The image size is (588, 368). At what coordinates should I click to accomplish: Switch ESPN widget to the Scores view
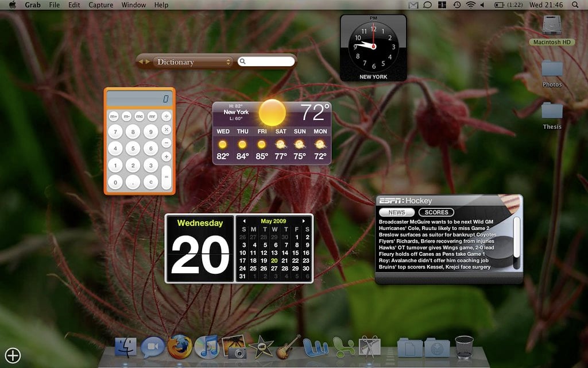[x=436, y=212]
